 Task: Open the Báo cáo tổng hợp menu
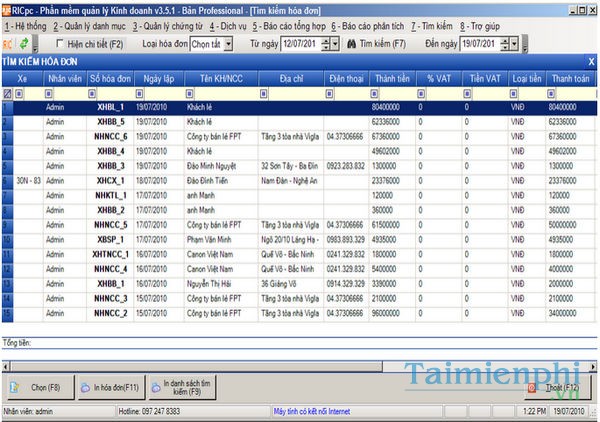(288, 25)
